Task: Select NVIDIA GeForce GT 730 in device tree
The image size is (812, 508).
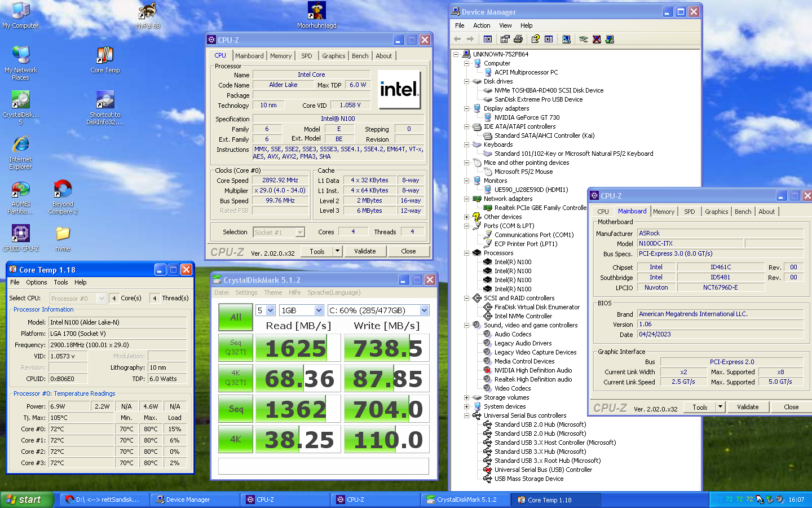Action: coord(527,117)
